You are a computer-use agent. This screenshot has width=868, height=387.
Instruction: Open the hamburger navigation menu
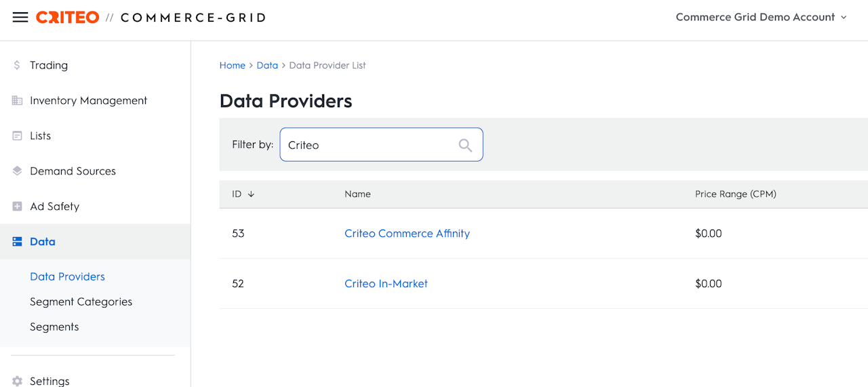20,18
